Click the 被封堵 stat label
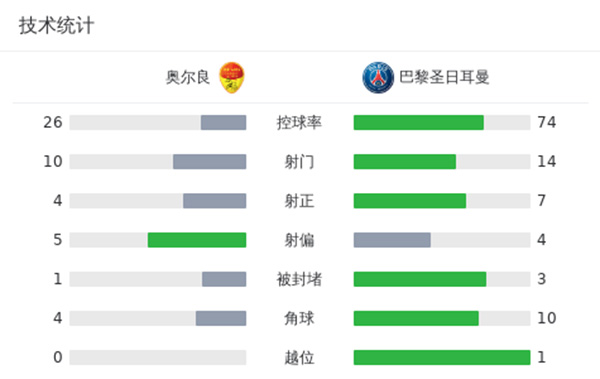This screenshot has width=600, height=379. (x=299, y=279)
